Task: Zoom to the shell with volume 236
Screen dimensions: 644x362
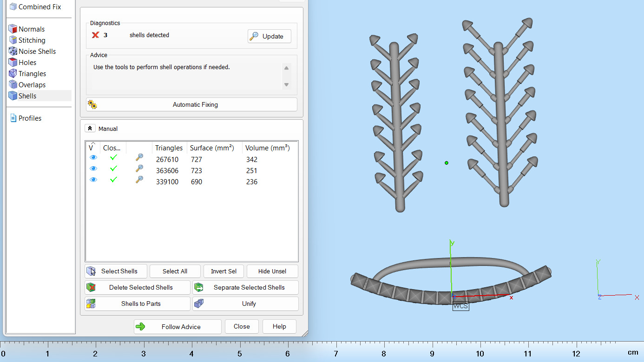Action: pyautogui.click(x=139, y=180)
